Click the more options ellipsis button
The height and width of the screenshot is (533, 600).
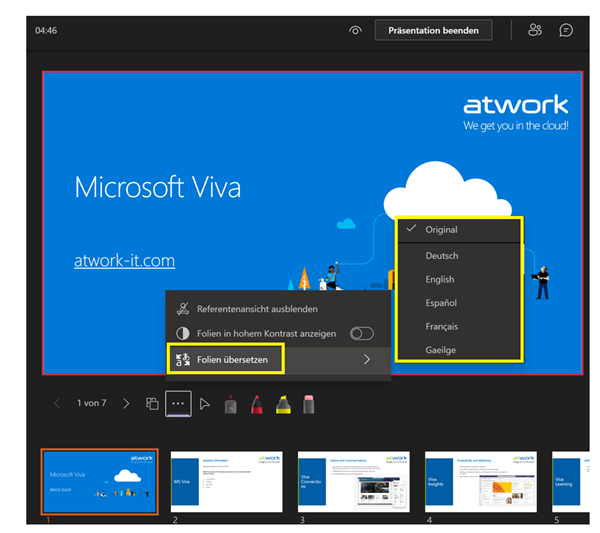[x=179, y=404]
